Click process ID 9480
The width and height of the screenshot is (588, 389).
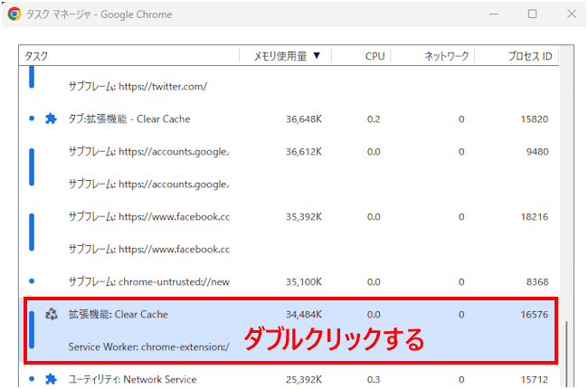tap(537, 152)
